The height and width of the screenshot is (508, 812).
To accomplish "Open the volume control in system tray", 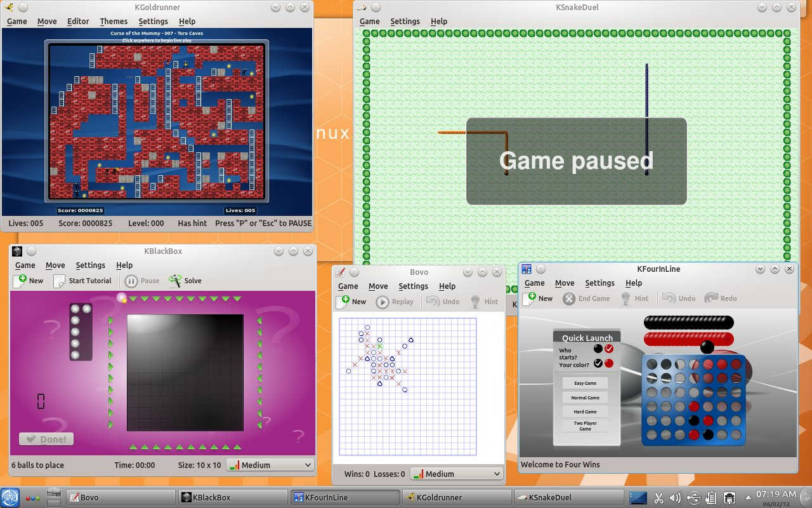I will tap(675, 498).
